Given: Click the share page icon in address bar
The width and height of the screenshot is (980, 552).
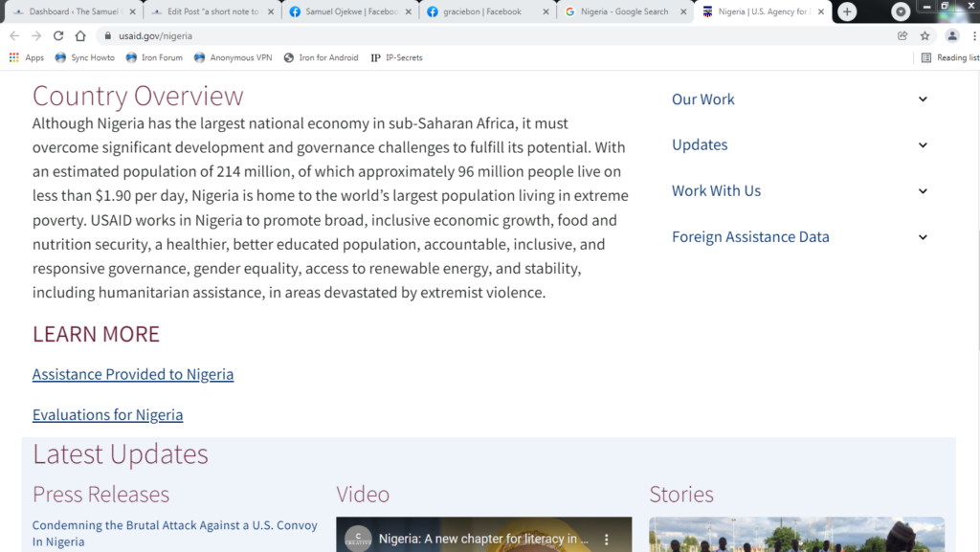Looking at the screenshot, I should point(902,36).
